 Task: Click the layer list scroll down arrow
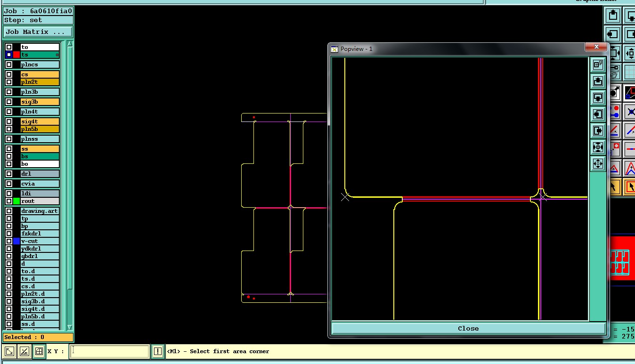(70, 327)
